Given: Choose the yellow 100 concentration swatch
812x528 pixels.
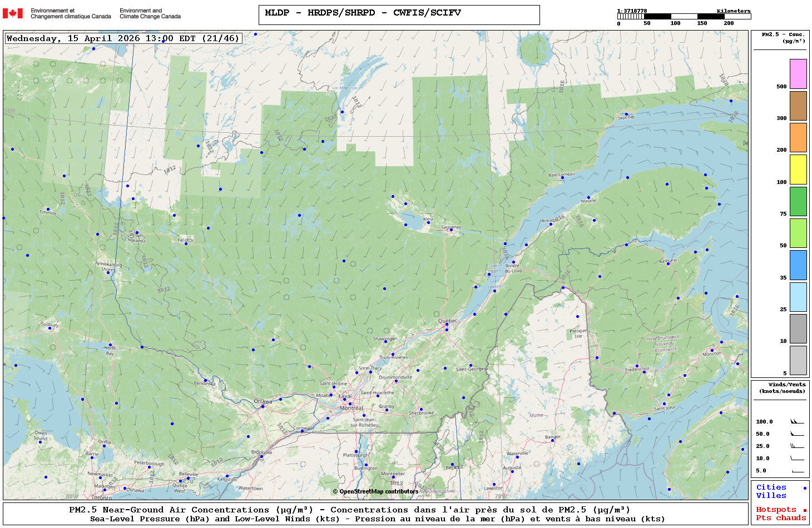Looking at the screenshot, I should click(x=798, y=170).
